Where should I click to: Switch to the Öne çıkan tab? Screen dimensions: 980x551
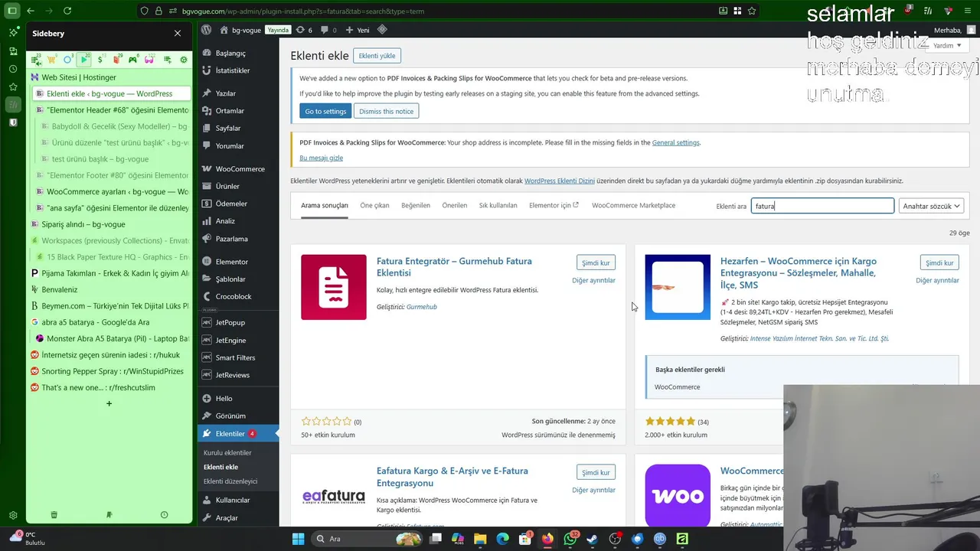pos(374,205)
